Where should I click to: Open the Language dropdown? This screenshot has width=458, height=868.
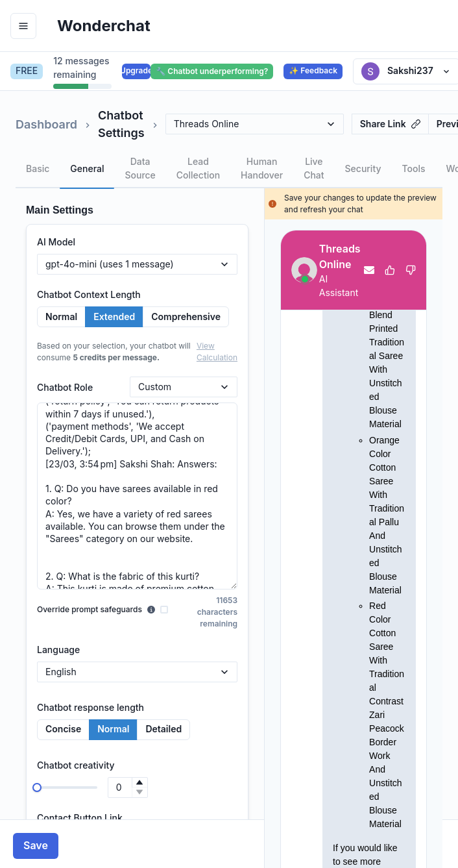(x=137, y=672)
